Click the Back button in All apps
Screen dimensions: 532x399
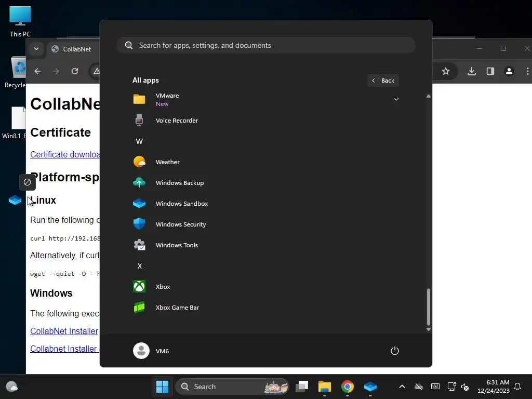click(383, 81)
